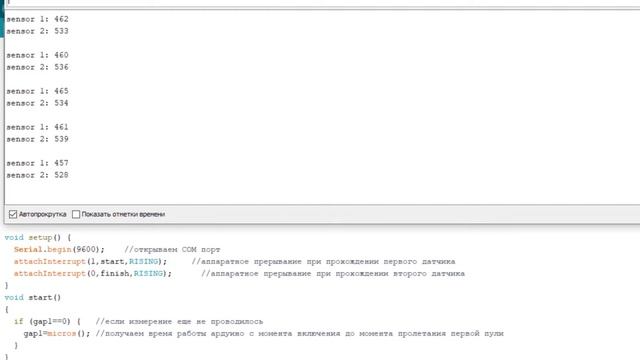
Task: Click the serial output line 'sensor 1: 461'
Action: (x=37, y=127)
